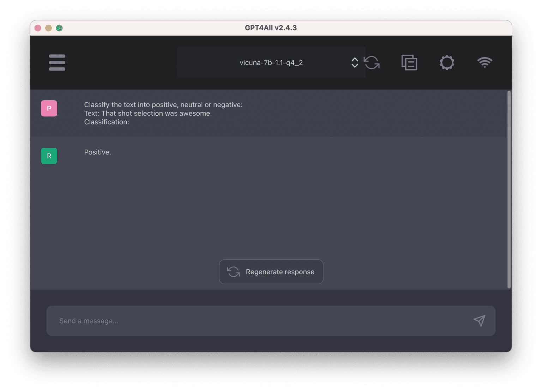This screenshot has width=542, height=392.
Task: Click the green R response avatar
Action: (x=49, y=156)
